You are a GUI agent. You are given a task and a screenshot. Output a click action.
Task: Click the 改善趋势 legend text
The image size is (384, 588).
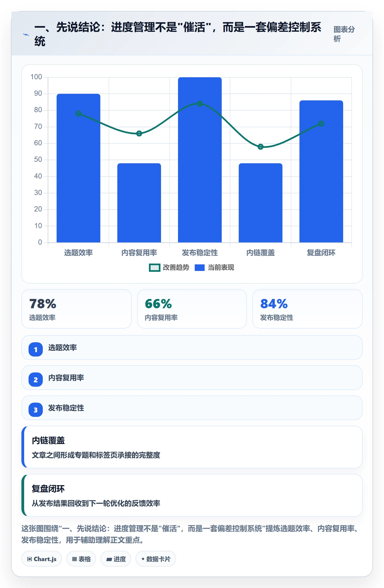pyautogui.click(x=176, y=268)
